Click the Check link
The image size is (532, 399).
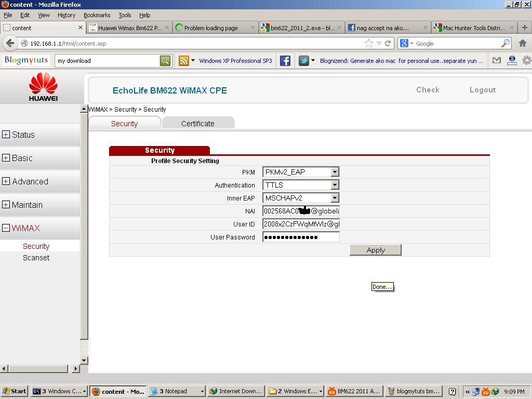[428, 89]
